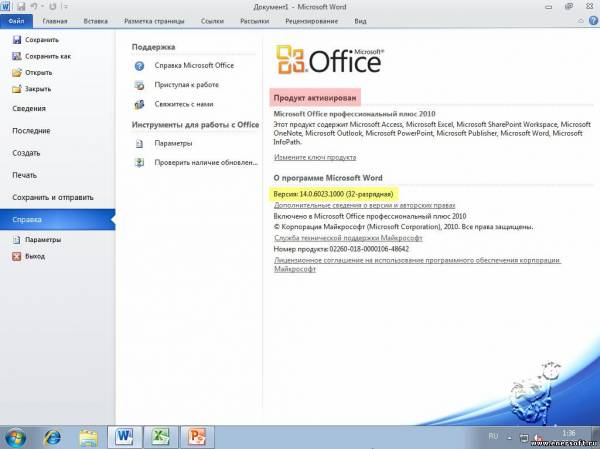Screen dimensions: 600x449
Task: Click the Параметры icon in left sidebar
Action: pos(16,240)
